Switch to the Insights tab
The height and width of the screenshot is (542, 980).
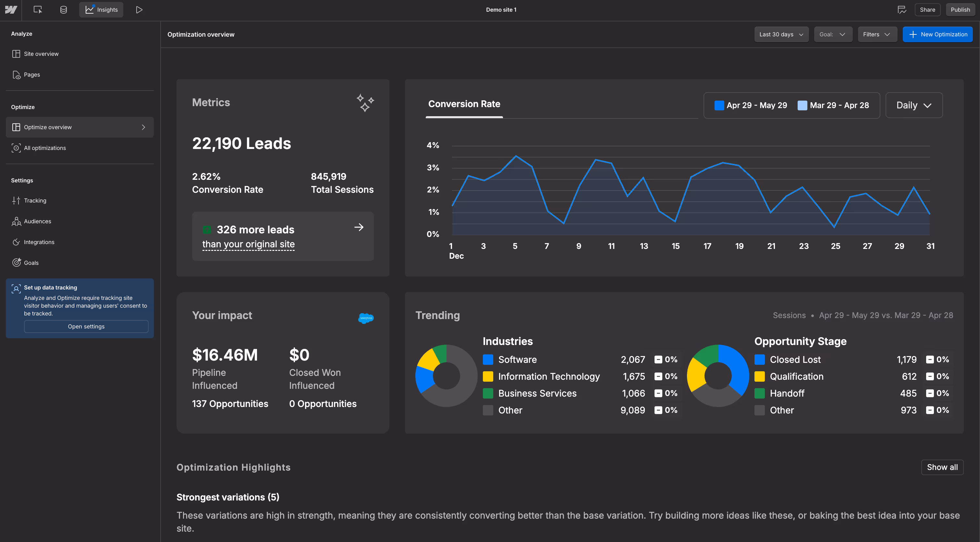101,10
